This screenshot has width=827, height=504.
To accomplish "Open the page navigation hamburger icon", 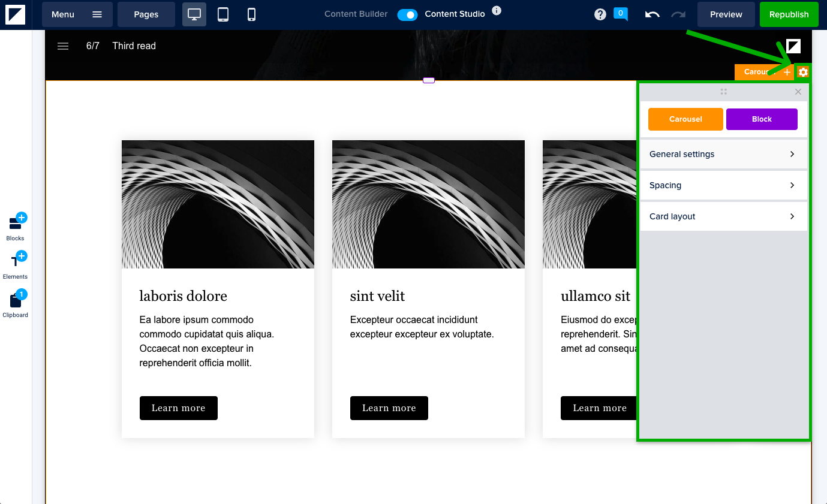I will tap(63, 46).
